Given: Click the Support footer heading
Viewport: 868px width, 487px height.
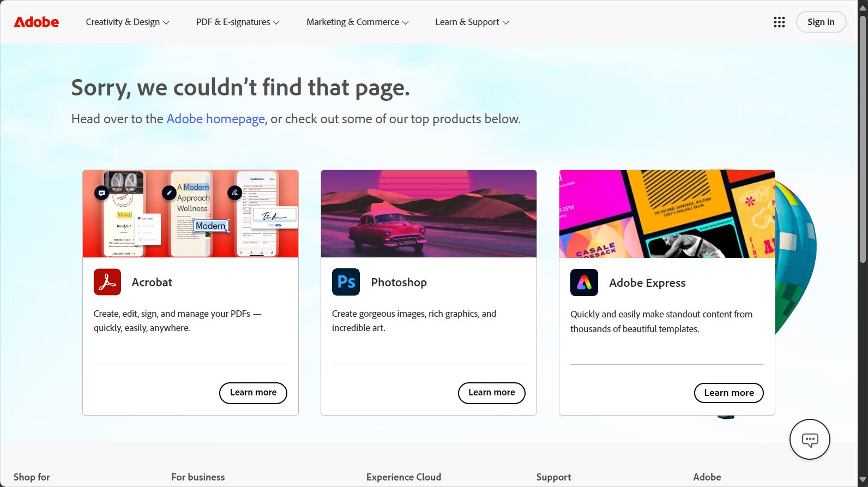Looking at the screenshot, I should point(553,477).
